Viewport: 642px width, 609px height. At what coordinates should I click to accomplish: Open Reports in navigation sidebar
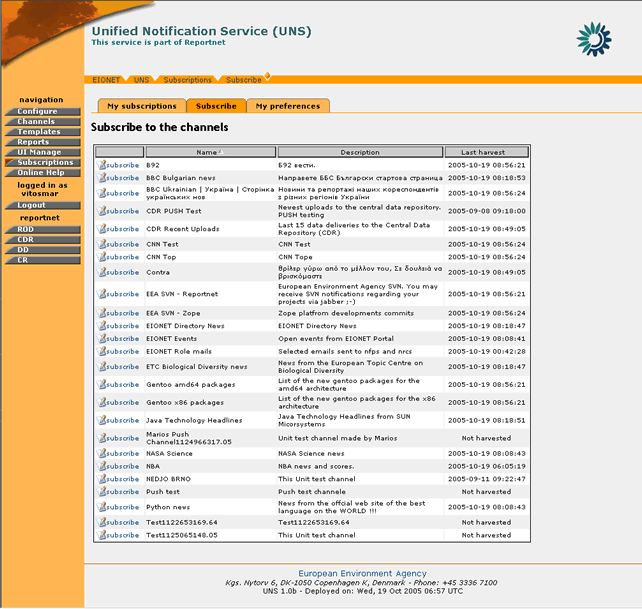[43, 142]
